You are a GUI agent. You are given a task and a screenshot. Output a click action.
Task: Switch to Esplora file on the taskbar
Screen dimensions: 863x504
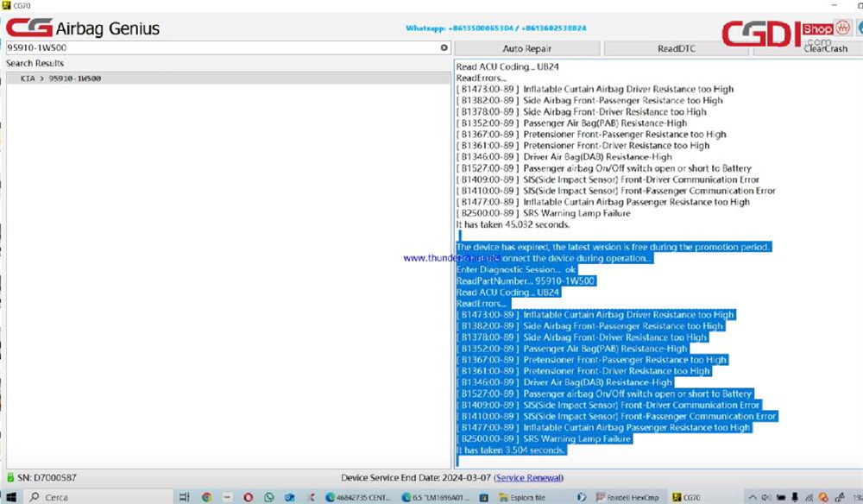(522, 497)
